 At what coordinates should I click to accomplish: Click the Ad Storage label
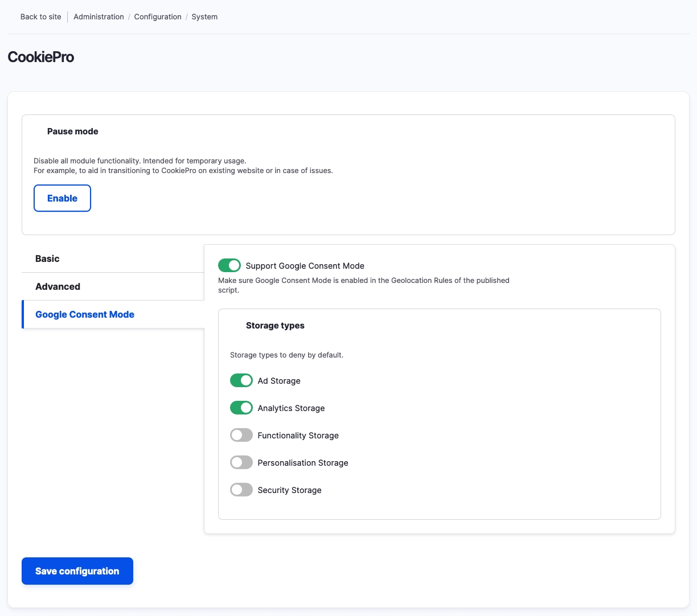tap(279, 381)
